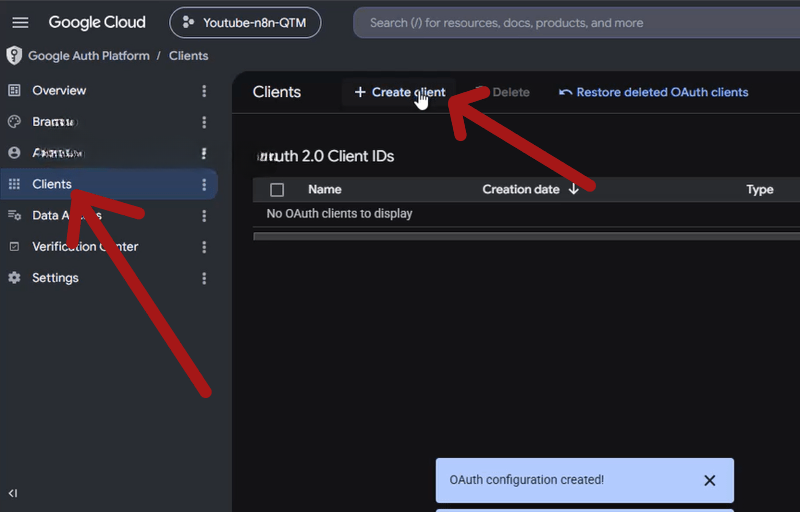Image resolution: width=800 pixels, height=512 pixels.
Task: Click the greyed-out Delete button
Action: coord(503,92)
